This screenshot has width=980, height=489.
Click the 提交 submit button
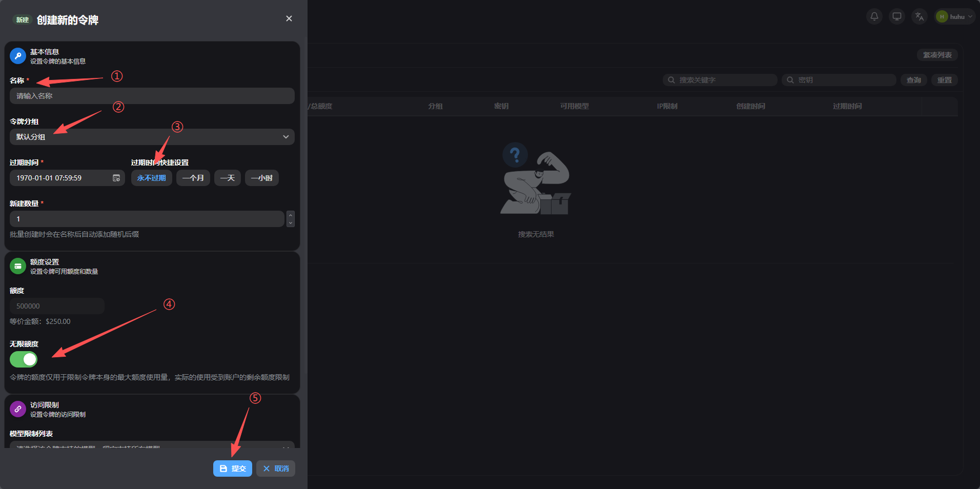coord(232,468)
